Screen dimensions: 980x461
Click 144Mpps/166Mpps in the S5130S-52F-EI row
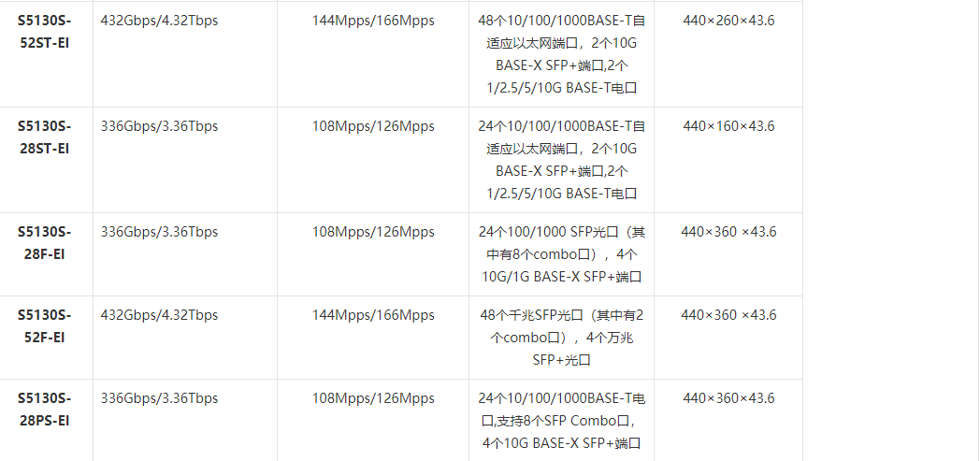pyautogui.click(x=373, y=315)
